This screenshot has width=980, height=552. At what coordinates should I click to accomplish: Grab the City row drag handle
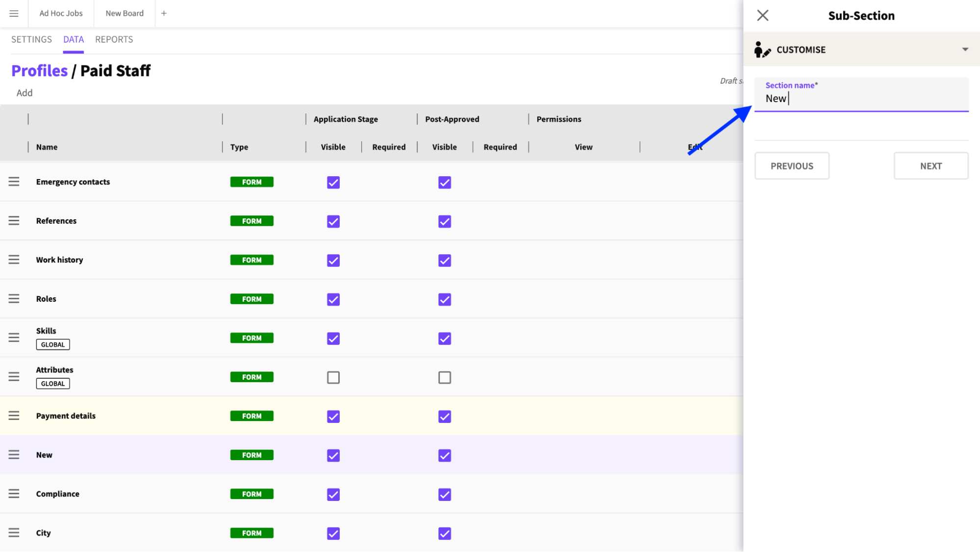(x=14, y=533)
